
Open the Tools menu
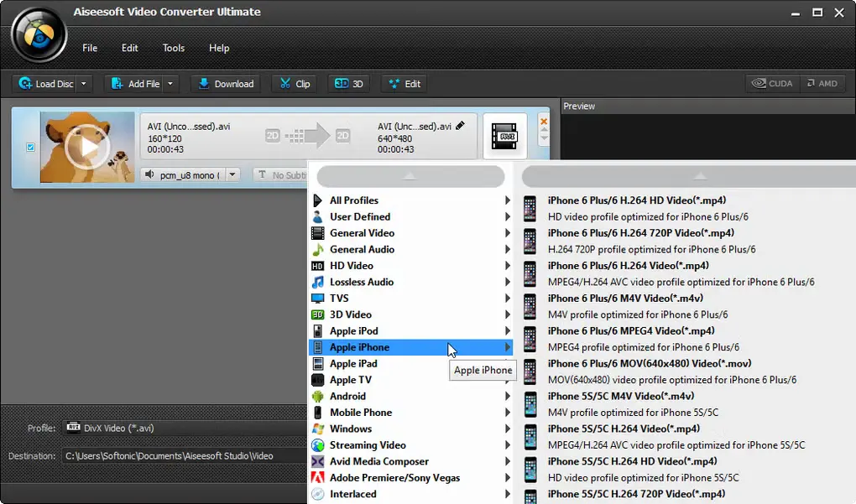pyautogui.click(x=173, y=48)
